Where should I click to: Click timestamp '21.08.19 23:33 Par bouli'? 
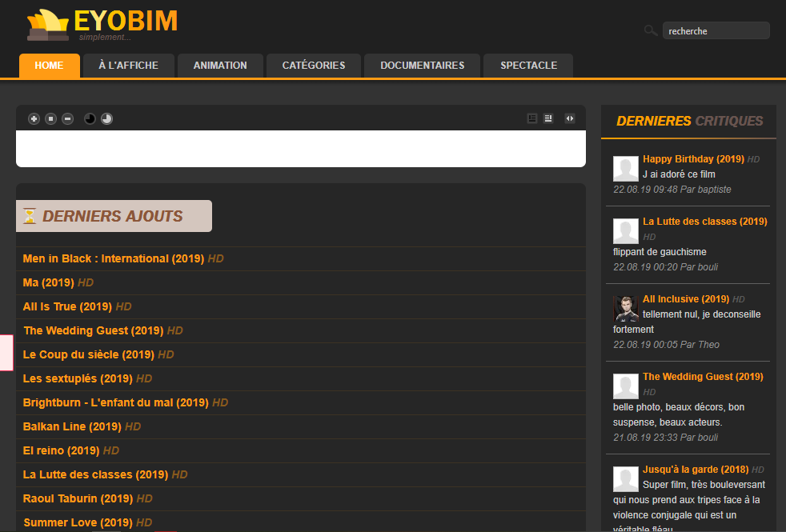[666, 438]
